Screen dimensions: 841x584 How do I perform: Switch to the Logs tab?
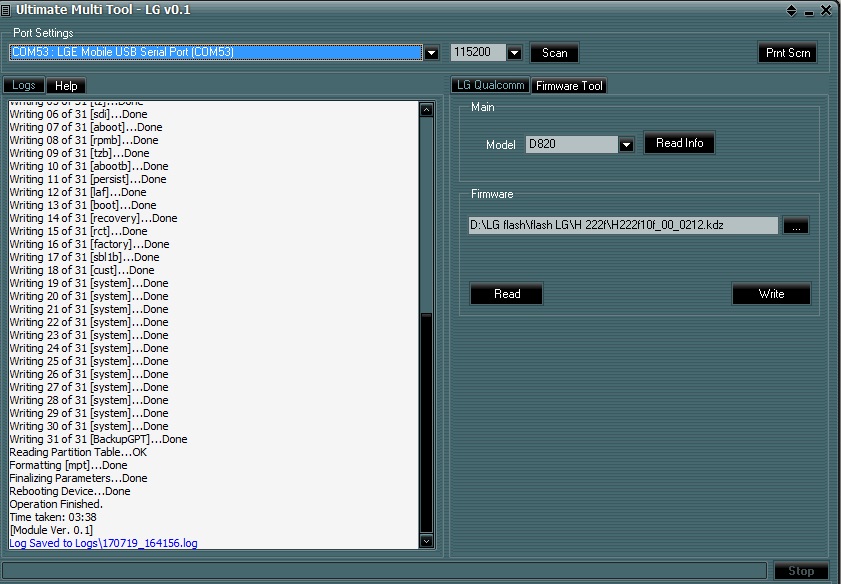click(24, 85)
